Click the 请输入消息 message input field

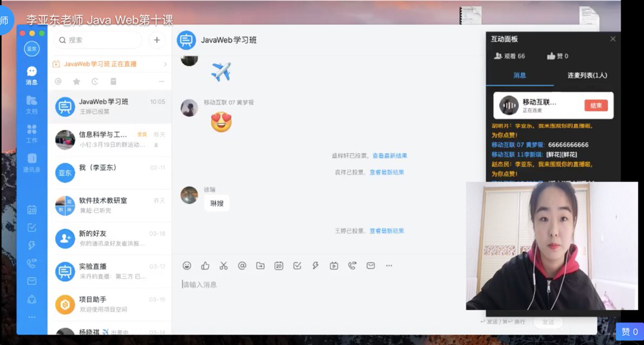pos(322,284)
